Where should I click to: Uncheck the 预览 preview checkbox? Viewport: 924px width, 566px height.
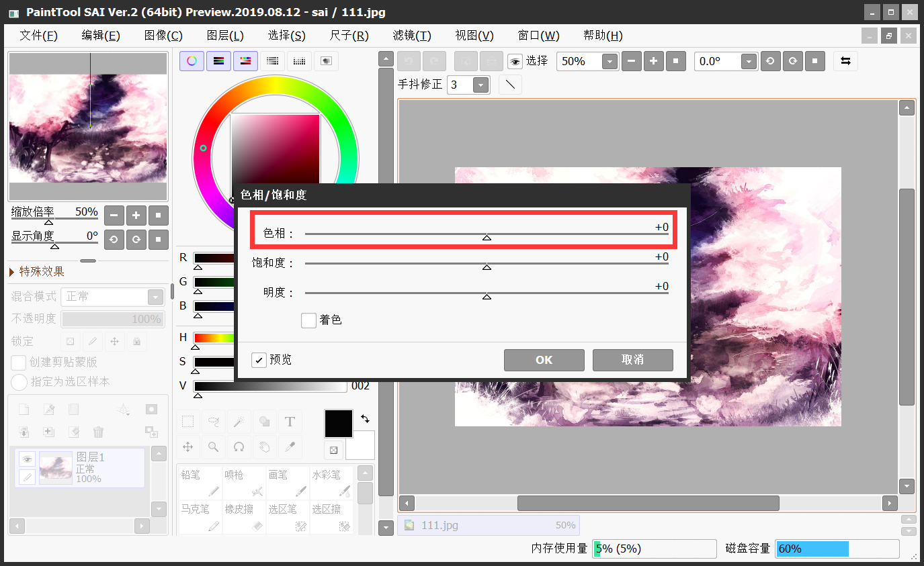point(259,360)
